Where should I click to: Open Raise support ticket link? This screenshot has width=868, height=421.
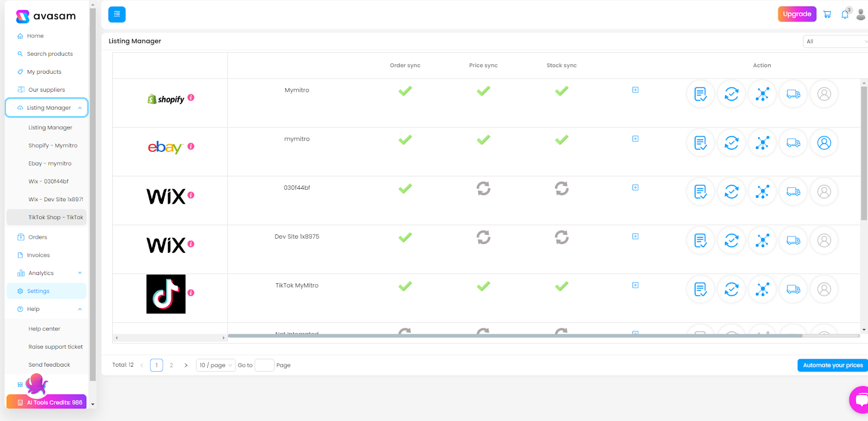(55, 347)
